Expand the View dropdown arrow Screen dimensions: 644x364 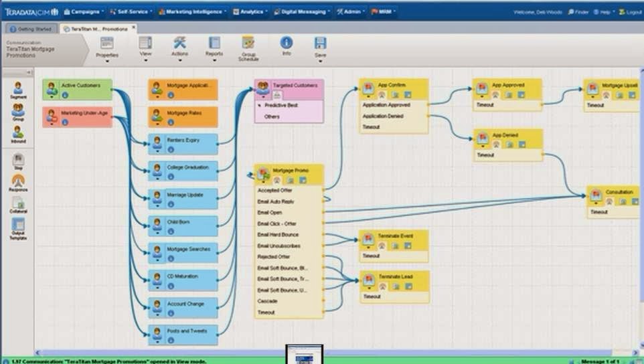click(145, 61)
